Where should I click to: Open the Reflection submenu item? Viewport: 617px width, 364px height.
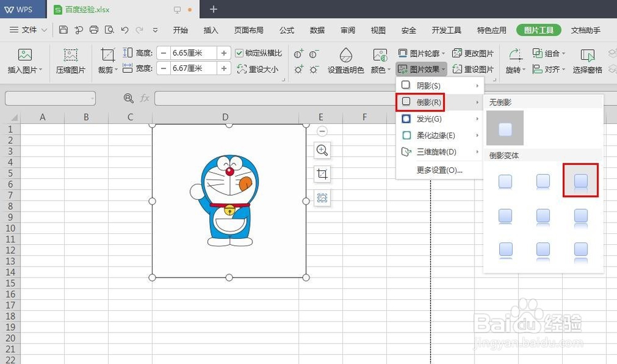pyautogui.click(x=439, y=102)
